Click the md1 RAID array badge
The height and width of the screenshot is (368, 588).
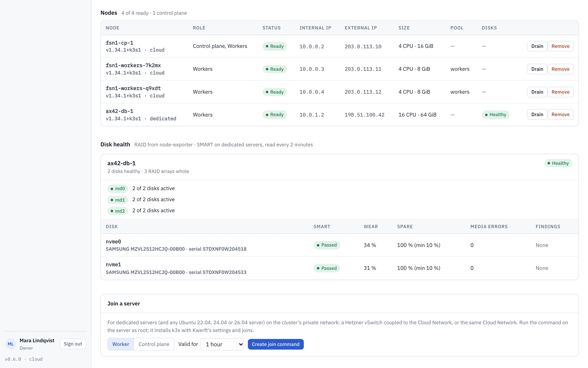118,200
